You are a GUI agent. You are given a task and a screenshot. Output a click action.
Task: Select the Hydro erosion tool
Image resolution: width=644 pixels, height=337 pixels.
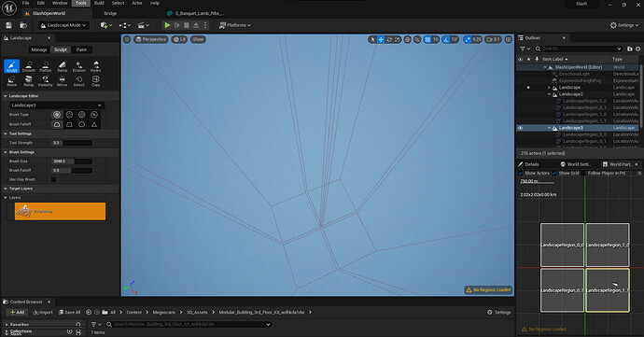96,66
